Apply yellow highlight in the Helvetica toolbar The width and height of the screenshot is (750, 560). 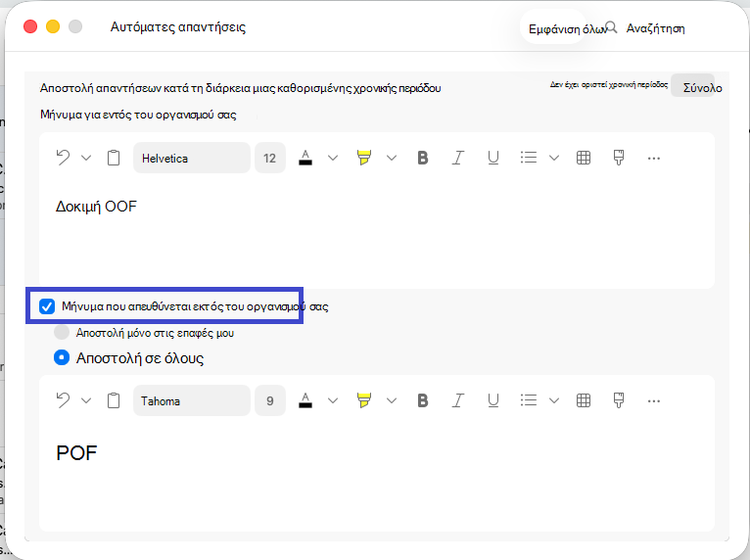pos(364,158)
